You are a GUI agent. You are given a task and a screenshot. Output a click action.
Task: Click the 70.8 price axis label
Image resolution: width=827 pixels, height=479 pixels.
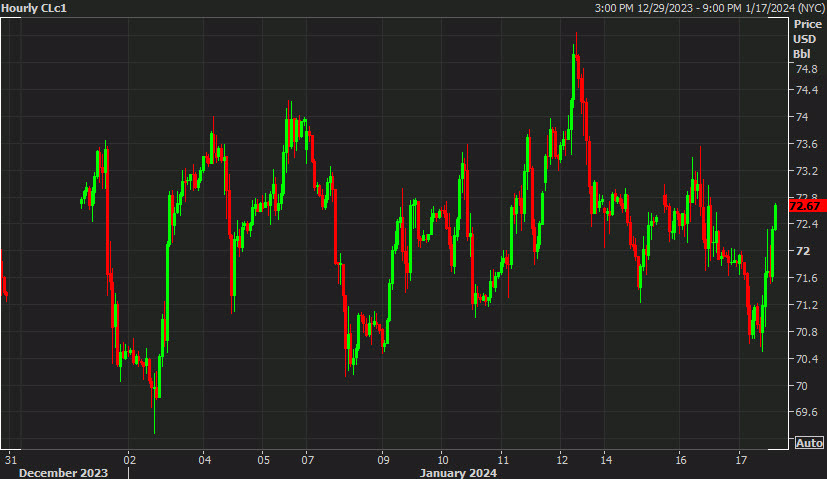[x=806, y=332]
